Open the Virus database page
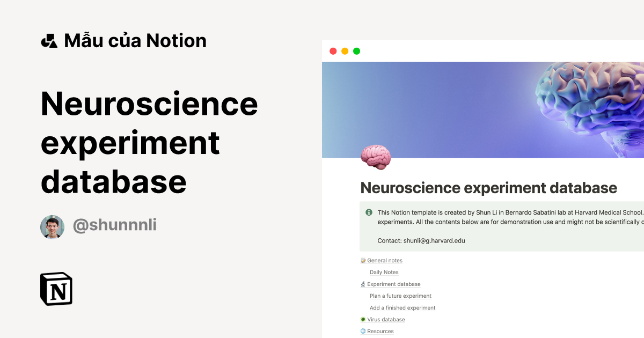Image resolution: width=644 pixels, height=338 pixels. click(x=386, y=319)
